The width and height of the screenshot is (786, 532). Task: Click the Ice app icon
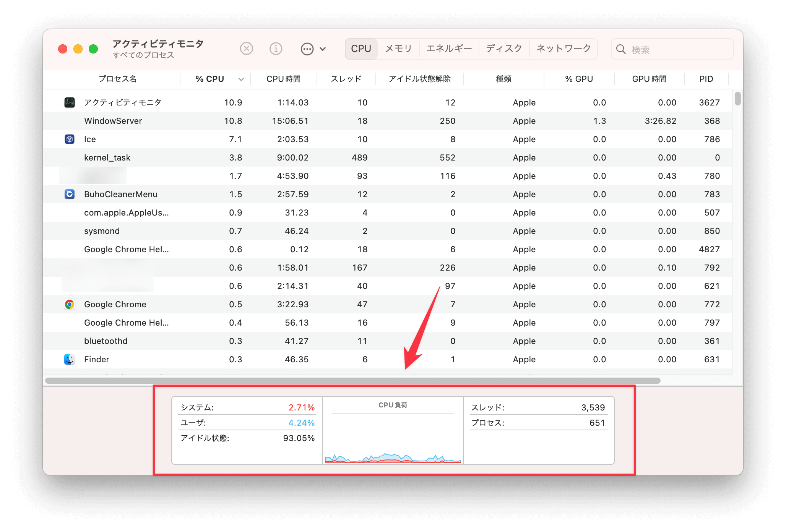tap(70, 139)
